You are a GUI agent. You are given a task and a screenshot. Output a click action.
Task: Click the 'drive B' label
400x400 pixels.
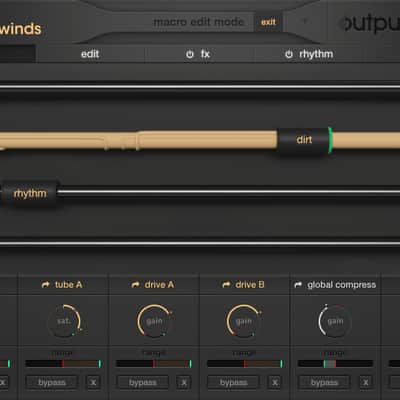pos(250,285)
